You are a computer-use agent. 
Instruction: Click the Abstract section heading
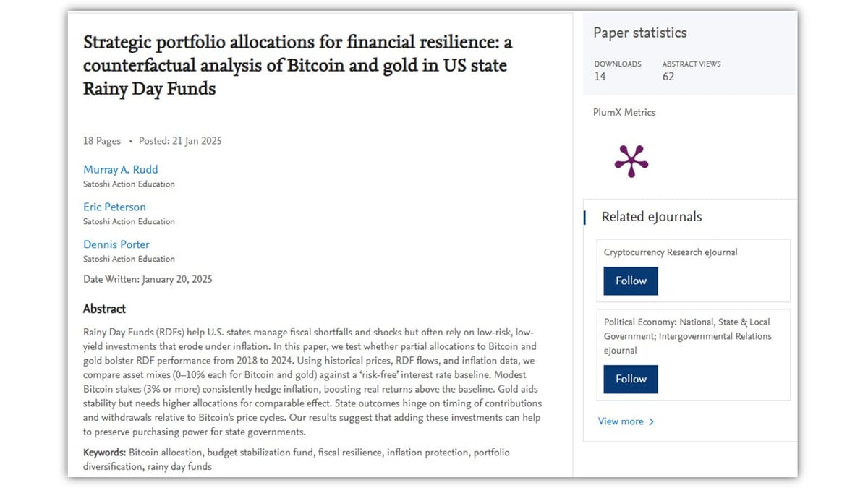pyautogui.click(x=104, y=309)
